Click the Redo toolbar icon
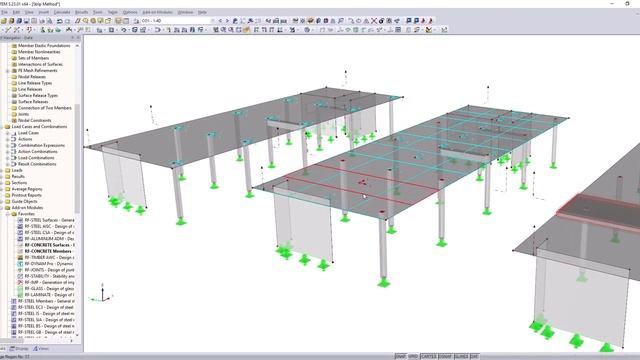 [67, 20]
